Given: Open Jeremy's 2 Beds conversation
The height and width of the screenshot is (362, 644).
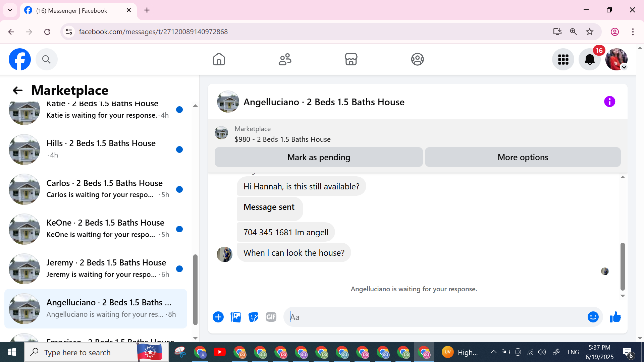Looking at the screenshot, I should 96,269.
